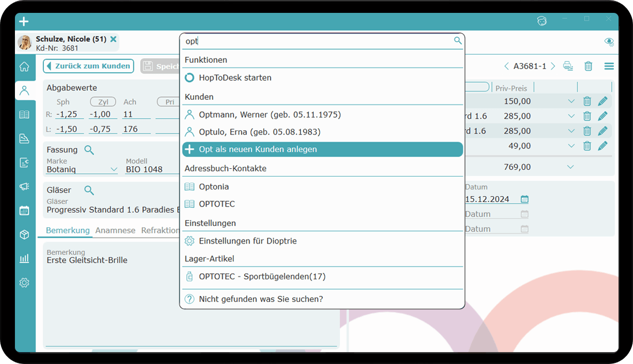Expand the chevron in the 49,00 row
The height and width of the screenshot is (364, 633).
click(571, 146)
